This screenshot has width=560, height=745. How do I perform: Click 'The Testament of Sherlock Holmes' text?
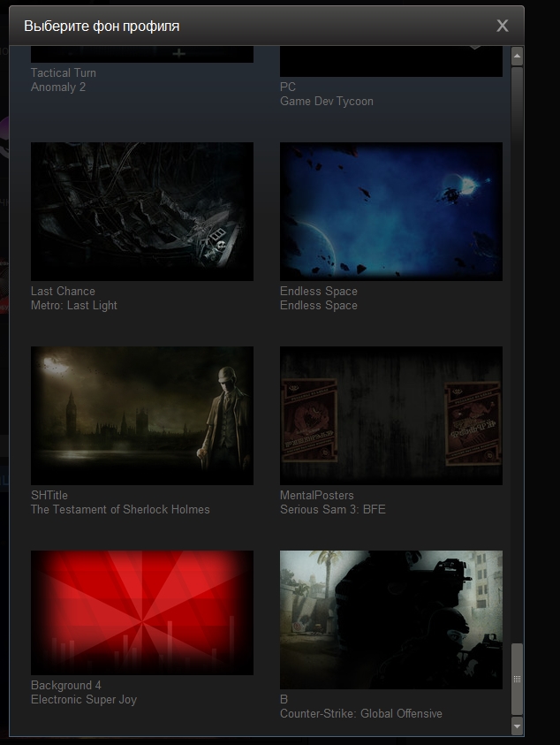[x=120, y=510]
